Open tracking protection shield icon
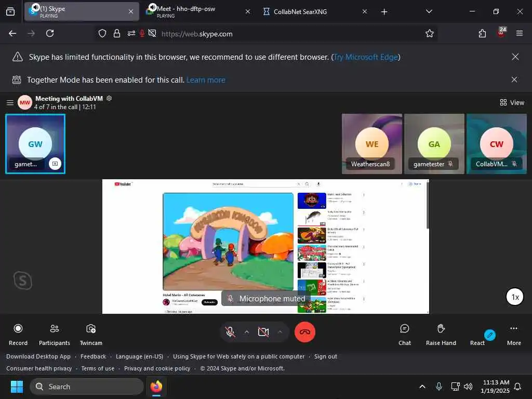 pyautogui.click(x=102, y=33)
